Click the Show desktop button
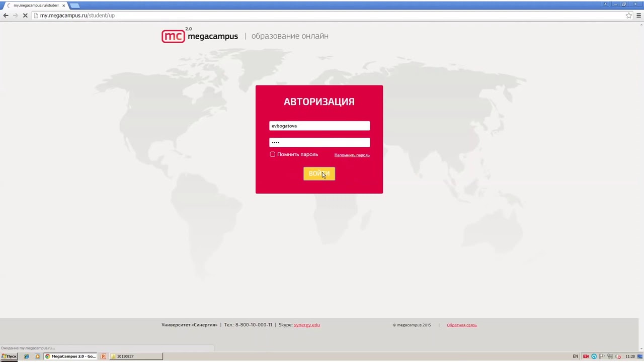This screenshot has height=362, width=644. pos(640,356)
